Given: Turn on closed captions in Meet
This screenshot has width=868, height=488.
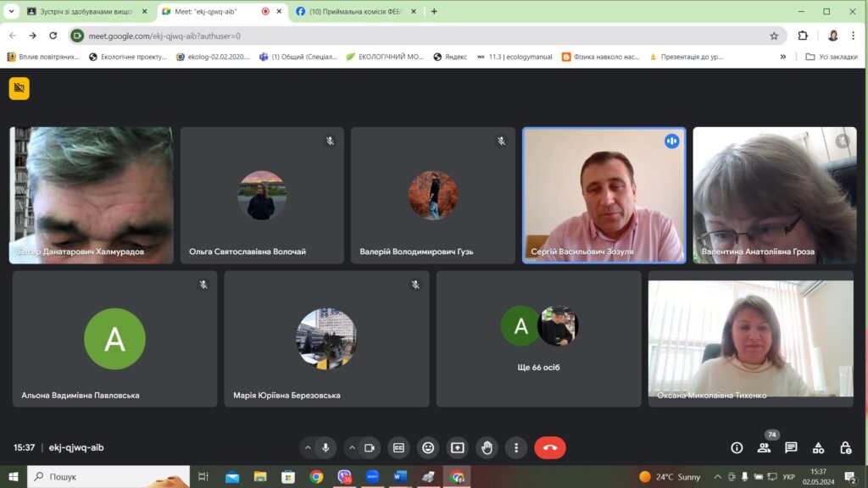Looking at the screenshot, I should pos(398,447).
